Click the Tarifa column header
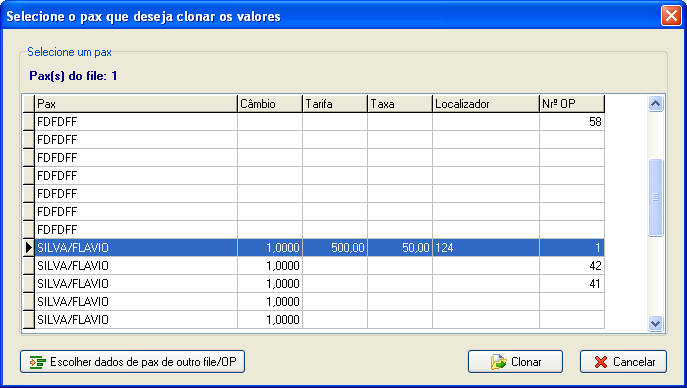This screenshot has height=388, width=687. (x=335, y=104)
